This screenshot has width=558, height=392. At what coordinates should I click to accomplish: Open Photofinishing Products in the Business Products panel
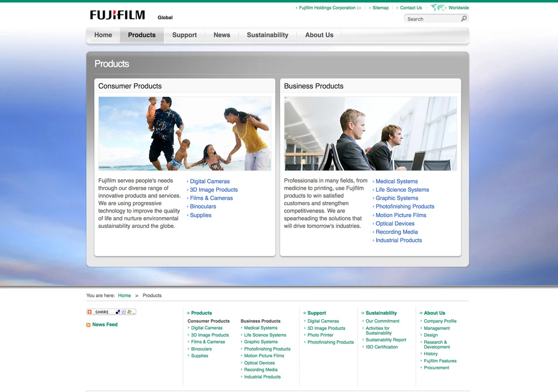tap(405, 206)
